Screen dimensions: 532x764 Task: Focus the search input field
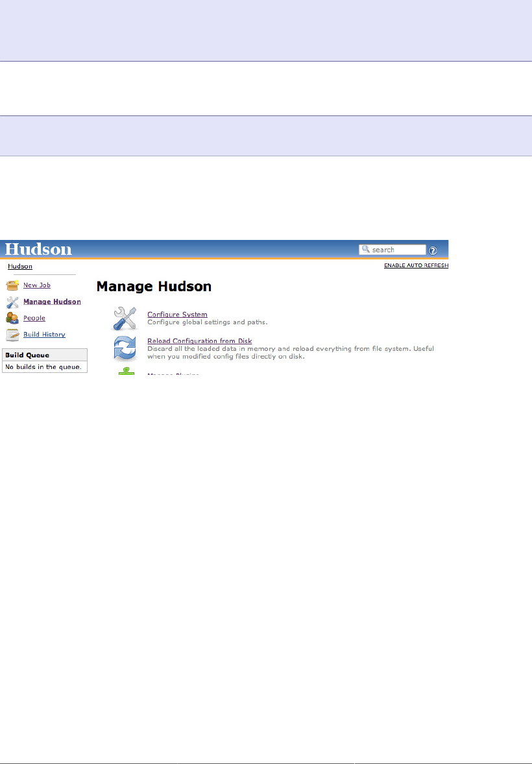(393, 250)
